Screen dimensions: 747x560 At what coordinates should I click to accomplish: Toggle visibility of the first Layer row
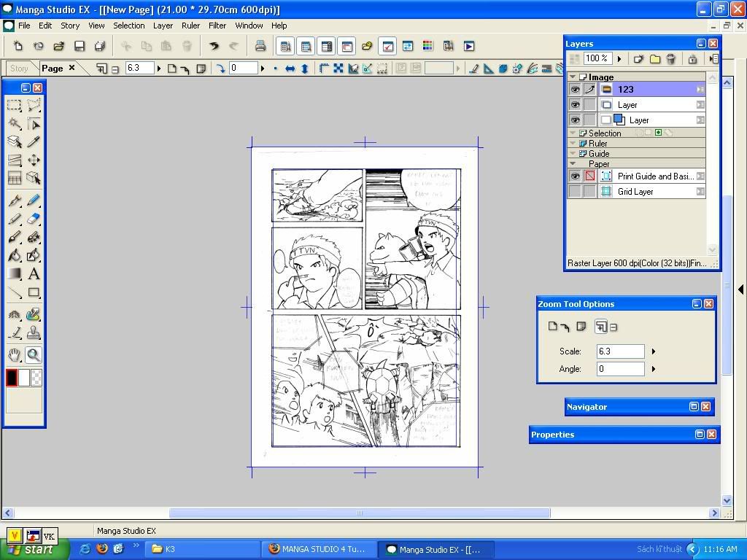tap(575, 105)
